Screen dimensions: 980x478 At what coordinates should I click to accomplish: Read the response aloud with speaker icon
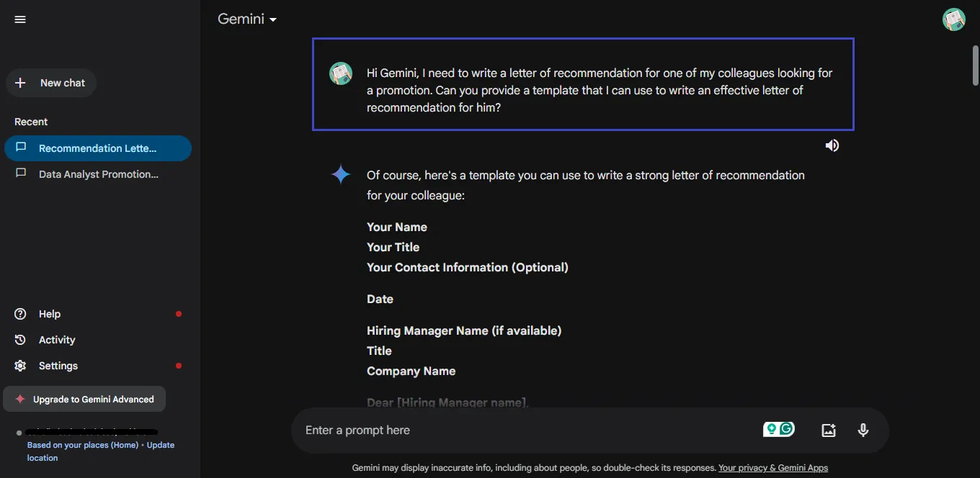[x=832, y=145]
